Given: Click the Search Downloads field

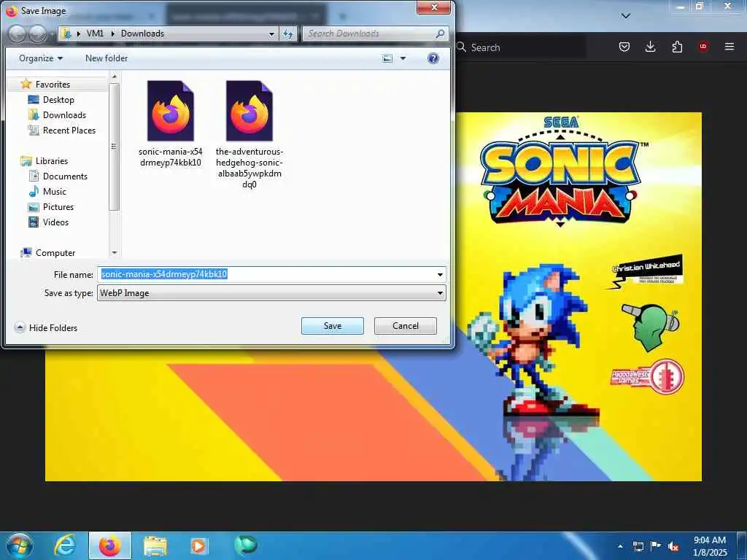Looking at the screenshot, I should click(x=369, y=34).
